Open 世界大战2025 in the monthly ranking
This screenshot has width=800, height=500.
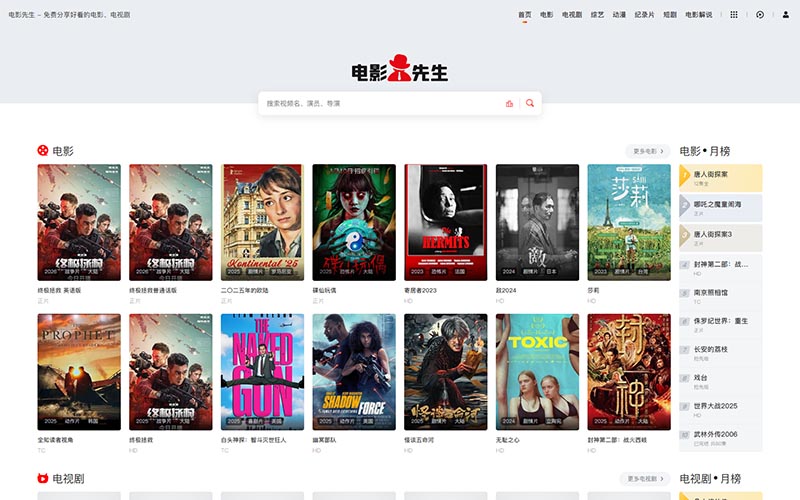(720, 410)
